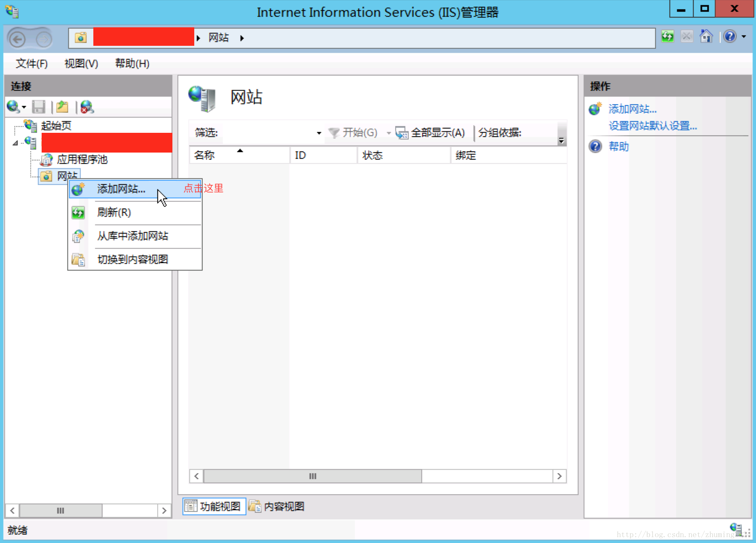Click site list scrollbar right arrow
This screenshot has width=756, height=543.
[x=559, y=476]
